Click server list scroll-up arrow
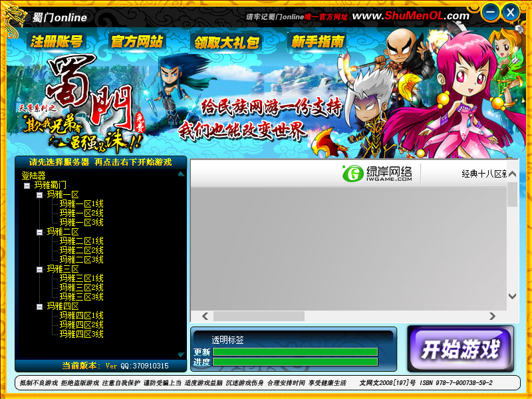The width and height of the screenshot is (532, 399). coord(181,174)
